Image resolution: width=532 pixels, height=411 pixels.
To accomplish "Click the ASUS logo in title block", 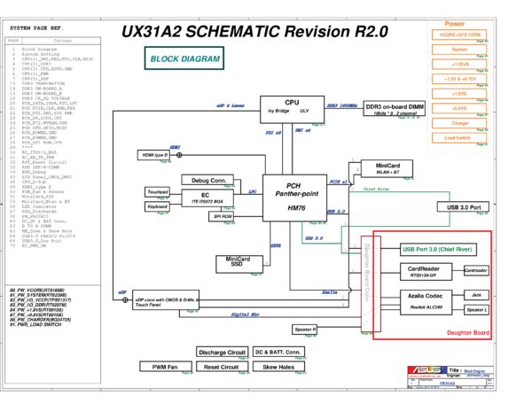I will pyautogui.click(x=427, y=370).
